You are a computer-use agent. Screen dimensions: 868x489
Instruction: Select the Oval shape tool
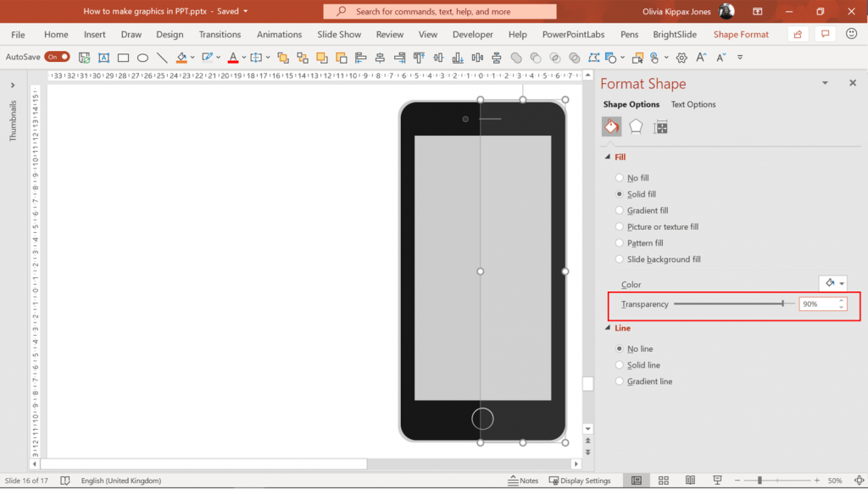(x=142, y=58)
